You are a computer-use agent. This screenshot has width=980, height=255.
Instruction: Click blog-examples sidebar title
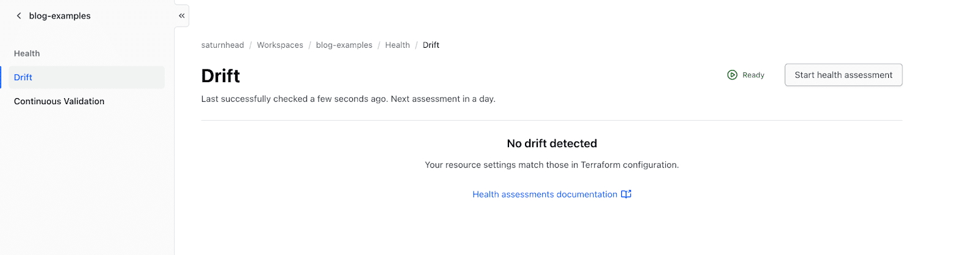[x=60, y=16]
